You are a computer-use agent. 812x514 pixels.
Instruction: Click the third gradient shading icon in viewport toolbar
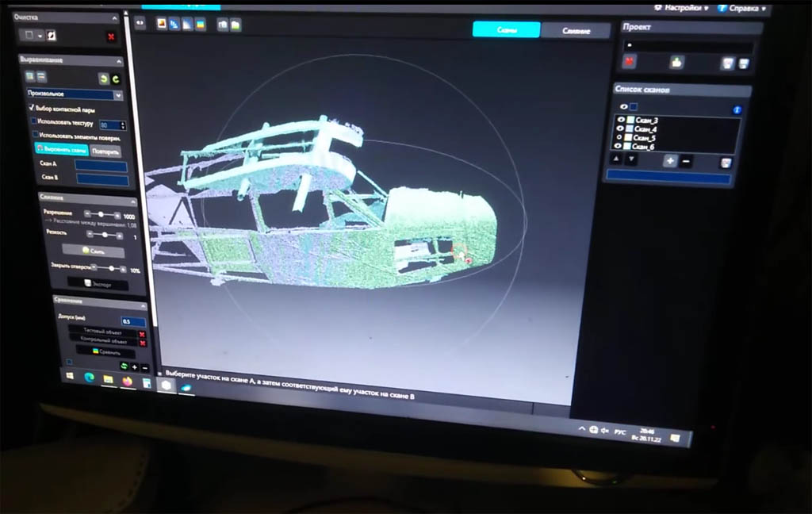(x=187, y=25)
